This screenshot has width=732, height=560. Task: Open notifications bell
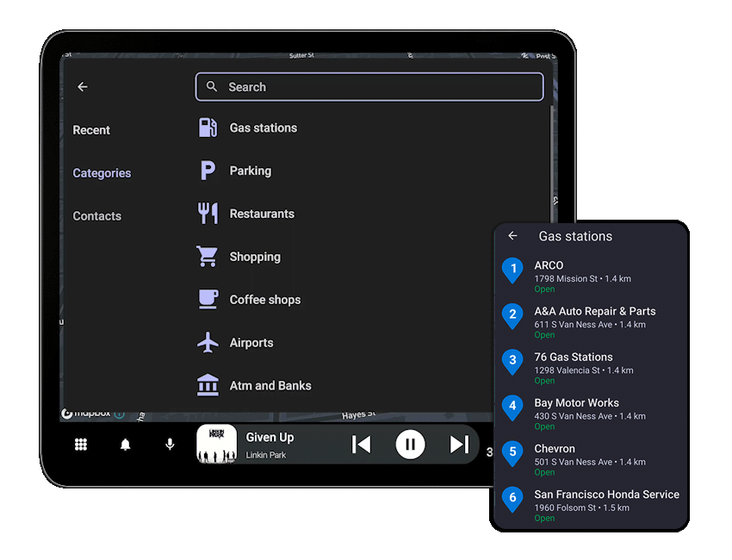(x=126, y=445)
